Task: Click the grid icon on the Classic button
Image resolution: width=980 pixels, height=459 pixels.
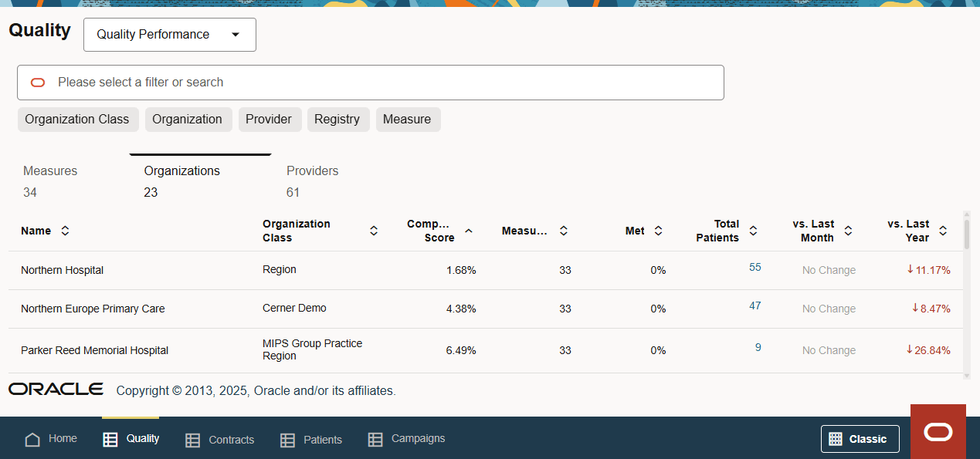Action: [836, 438]
